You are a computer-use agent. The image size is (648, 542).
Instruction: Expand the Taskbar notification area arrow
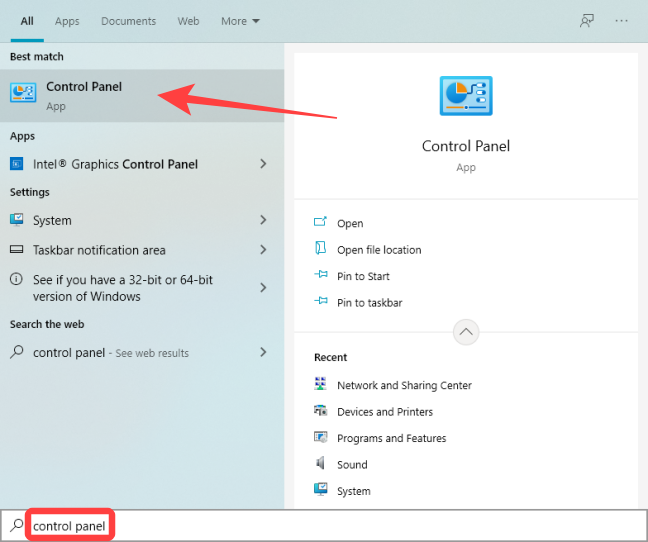click(x=263, y=250)
